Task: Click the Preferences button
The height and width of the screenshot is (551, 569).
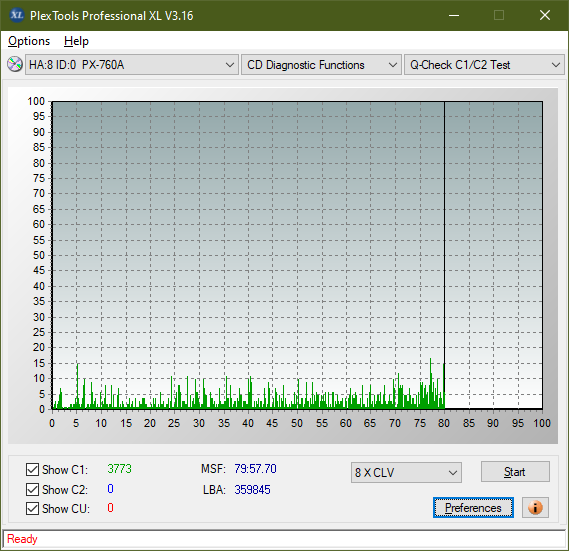Action: [x=473, y=507]
